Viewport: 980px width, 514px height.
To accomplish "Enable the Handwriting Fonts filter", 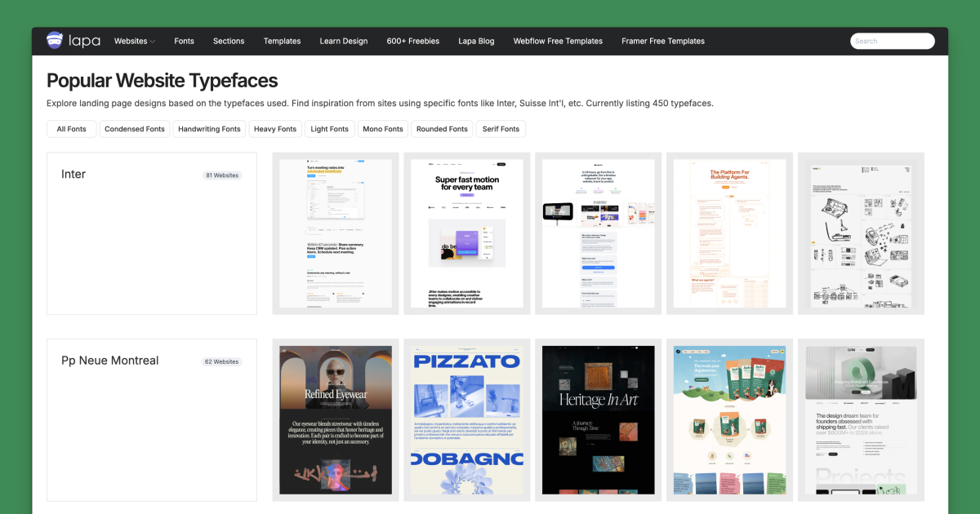I will [x=209, y=128].
